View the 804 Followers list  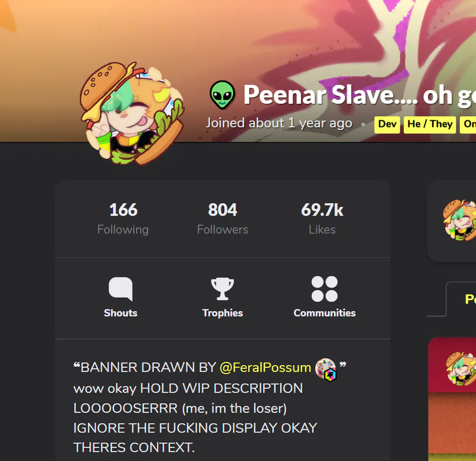coord(223,218)
